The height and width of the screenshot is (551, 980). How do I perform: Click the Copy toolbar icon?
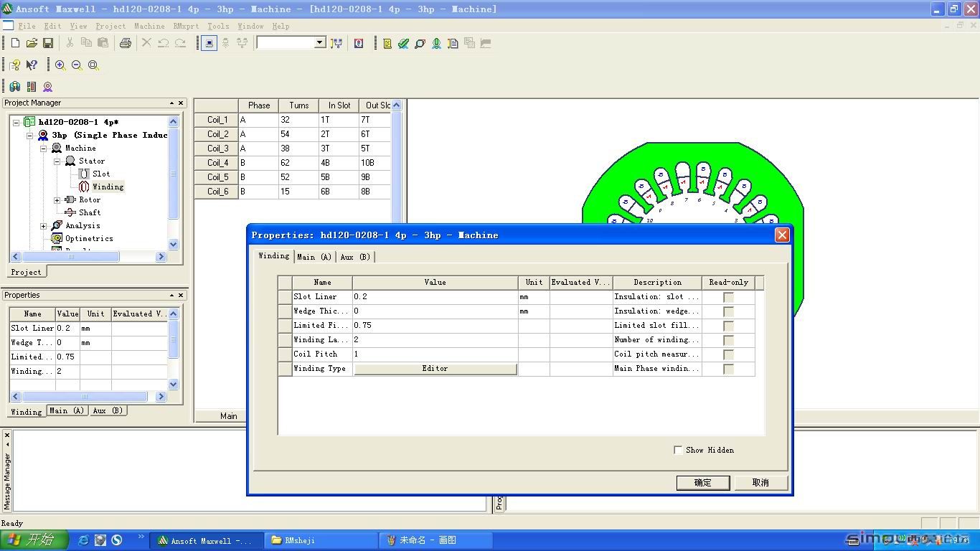86,43
